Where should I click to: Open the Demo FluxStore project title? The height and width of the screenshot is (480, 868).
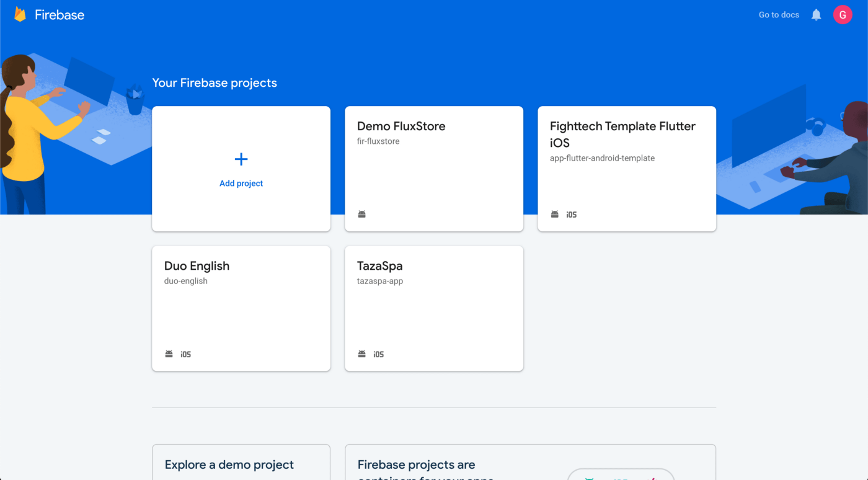pos(401,126)
